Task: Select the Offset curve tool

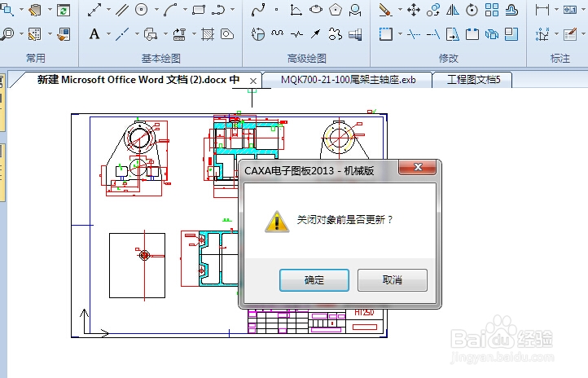Action: (511, 10)
